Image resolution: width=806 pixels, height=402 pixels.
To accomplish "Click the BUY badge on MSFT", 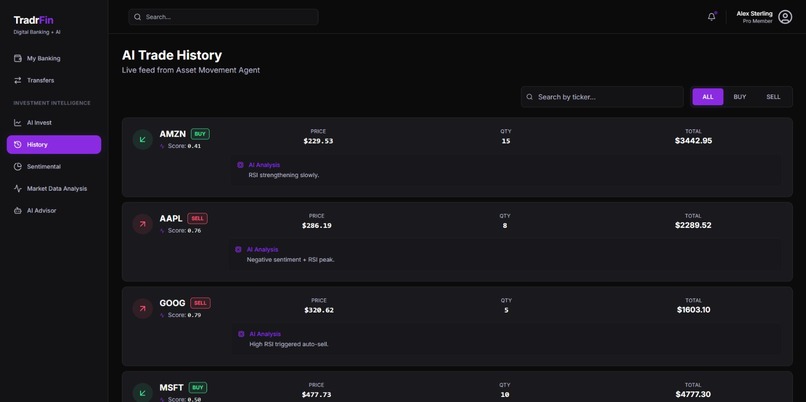I will [x=198, y=388].
